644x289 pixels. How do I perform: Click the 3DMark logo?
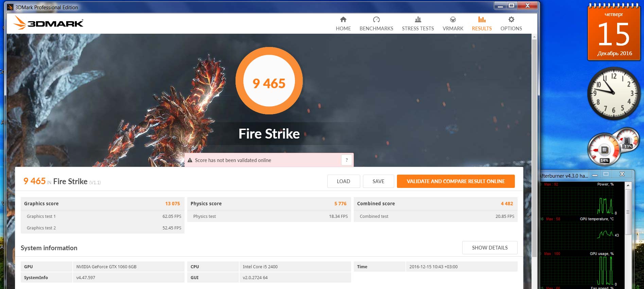[48, 23]
